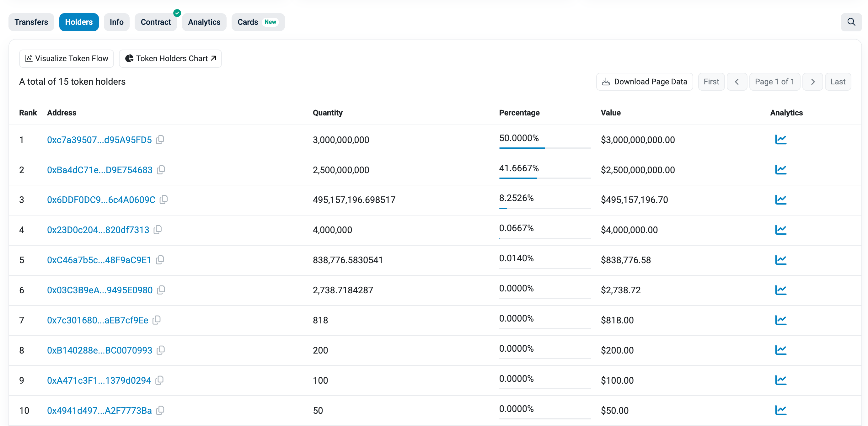
Task: Click the search magnifier icon
Action: click(851, 22)
